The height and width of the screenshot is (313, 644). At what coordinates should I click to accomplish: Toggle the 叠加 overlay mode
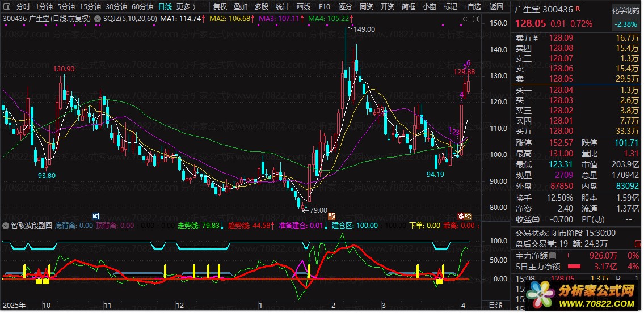241,7
